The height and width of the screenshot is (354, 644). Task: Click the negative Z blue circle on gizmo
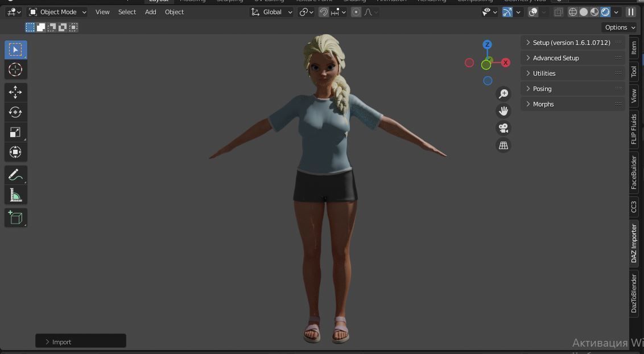(488, 81)
